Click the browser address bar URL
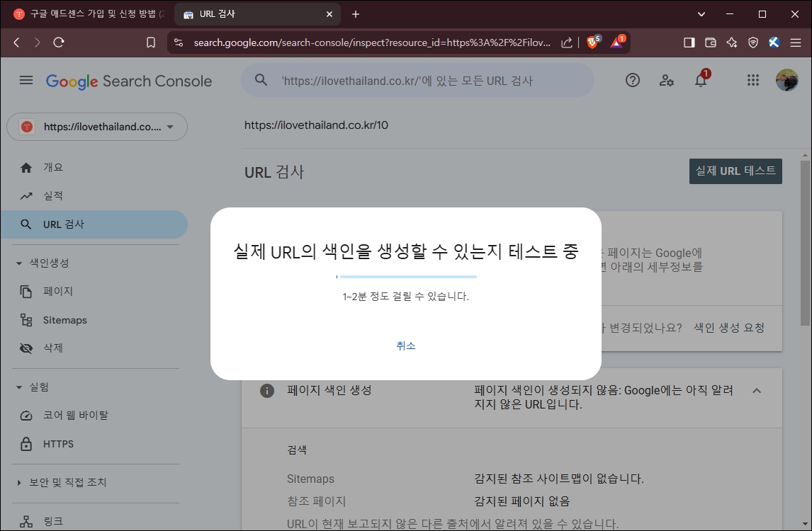This screenshot has height=531, width=812. [x=372, y=42]
